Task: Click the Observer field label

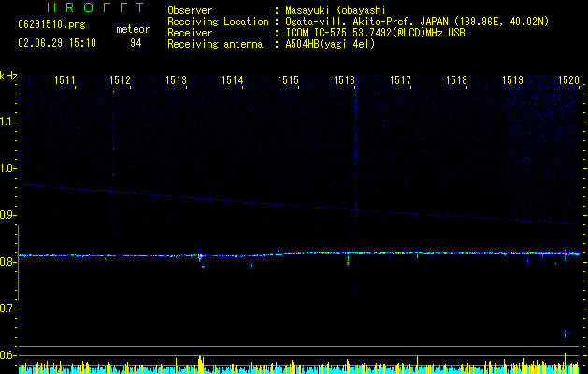Action: coord(190,10)
